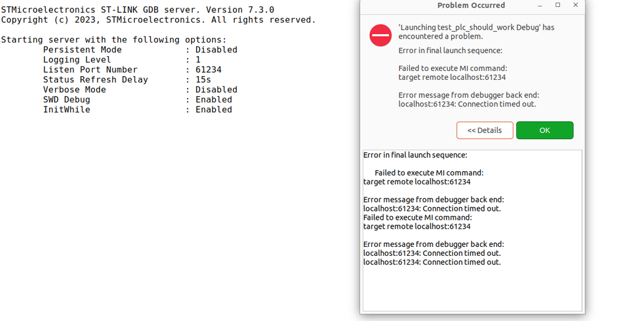Click the 'Copyright (c) 2023' console line
This screenshot has height=321, width=644.
(x=159, y=20)
